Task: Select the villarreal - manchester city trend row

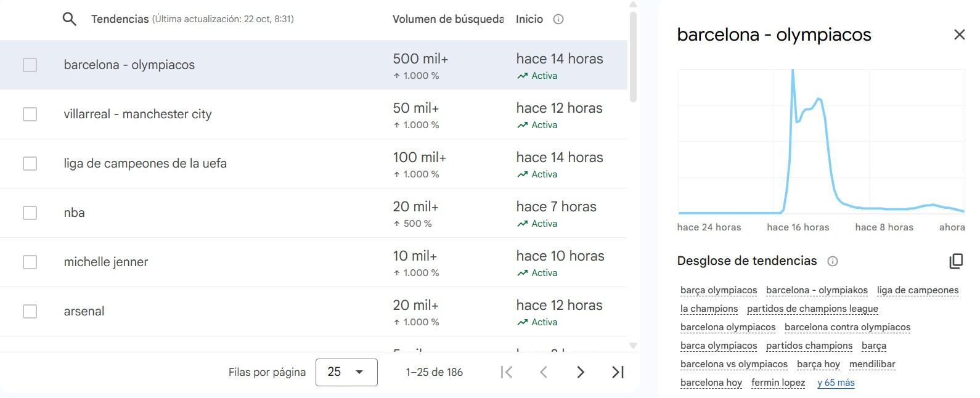Action: pyautogui.click(x=314, y=114)
